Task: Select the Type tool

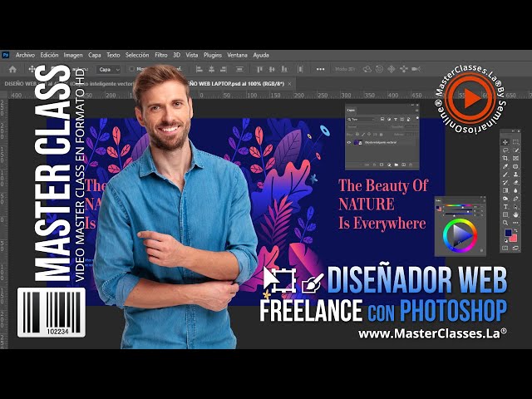Action: tap(505, 207)
